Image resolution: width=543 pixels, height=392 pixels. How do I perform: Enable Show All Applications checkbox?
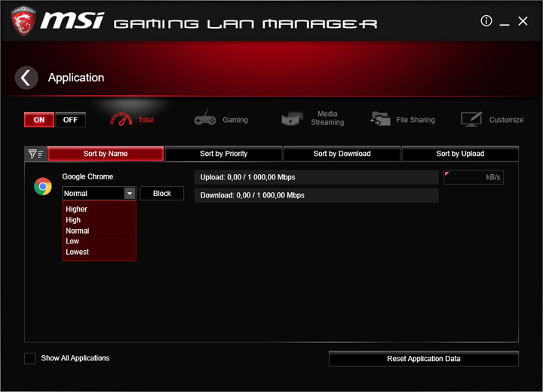coord(29,358)
